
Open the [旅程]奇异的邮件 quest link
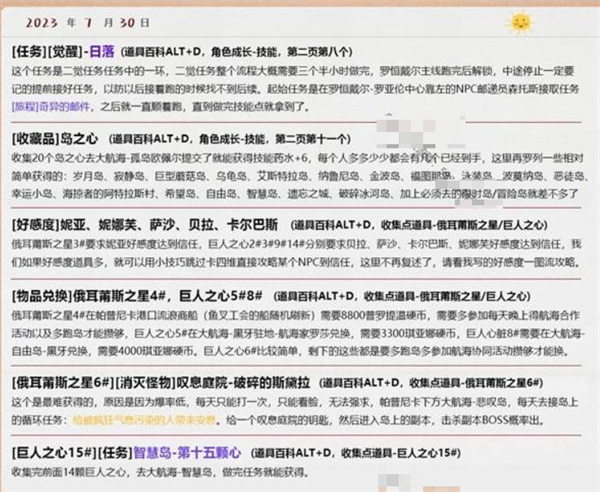click(x=51, y=106)
